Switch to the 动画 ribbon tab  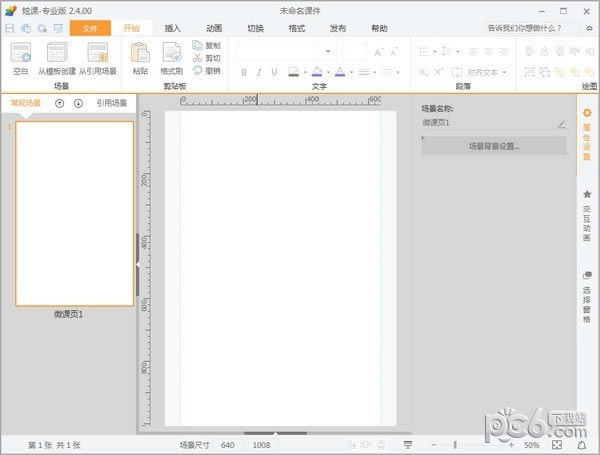click(x=214, y=28)
